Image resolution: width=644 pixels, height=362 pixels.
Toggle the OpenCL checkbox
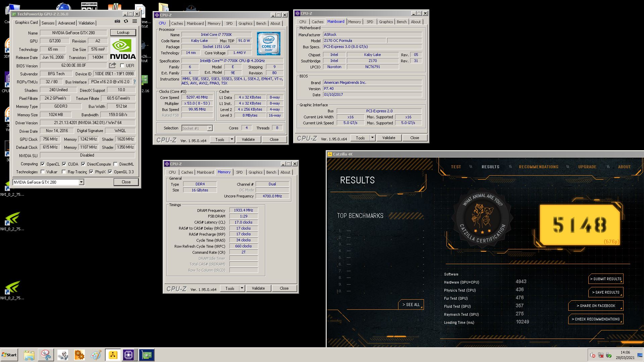pyautogui.click(x=43, y=164)
